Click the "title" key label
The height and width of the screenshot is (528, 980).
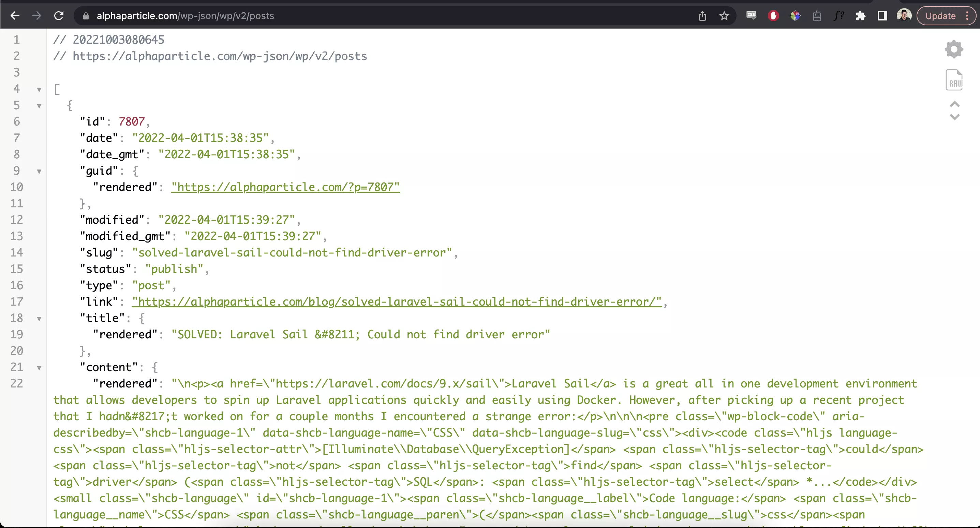[102, 318]
